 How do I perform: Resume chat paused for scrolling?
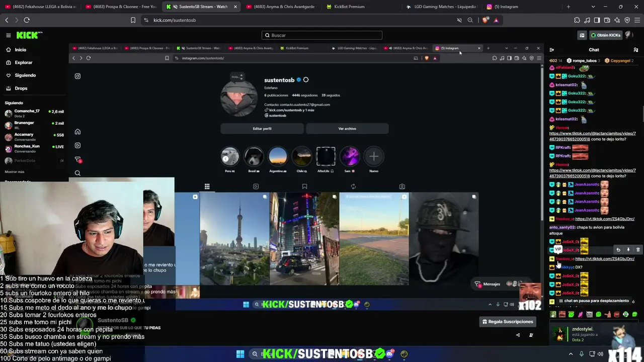594,301
